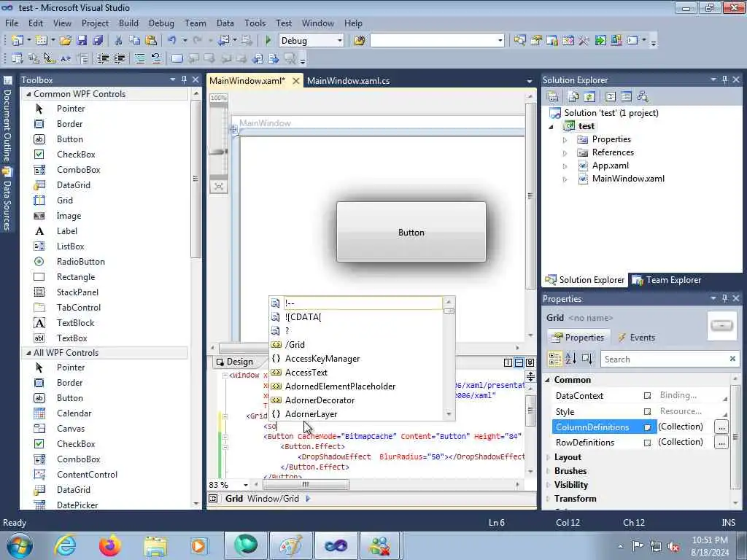The width and height of the screenshot is (747, 560).
Task: Collapse the All WPF Controls group
Action: [28, 353]
